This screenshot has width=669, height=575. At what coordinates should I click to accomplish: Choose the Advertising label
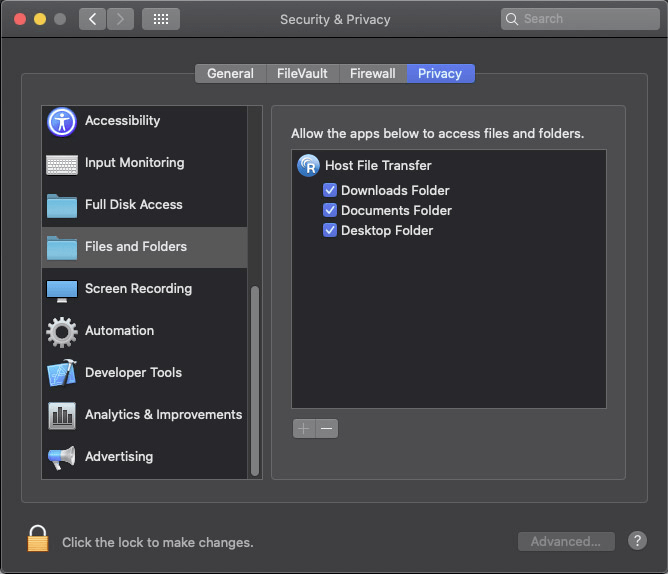(x=119, y=456)
